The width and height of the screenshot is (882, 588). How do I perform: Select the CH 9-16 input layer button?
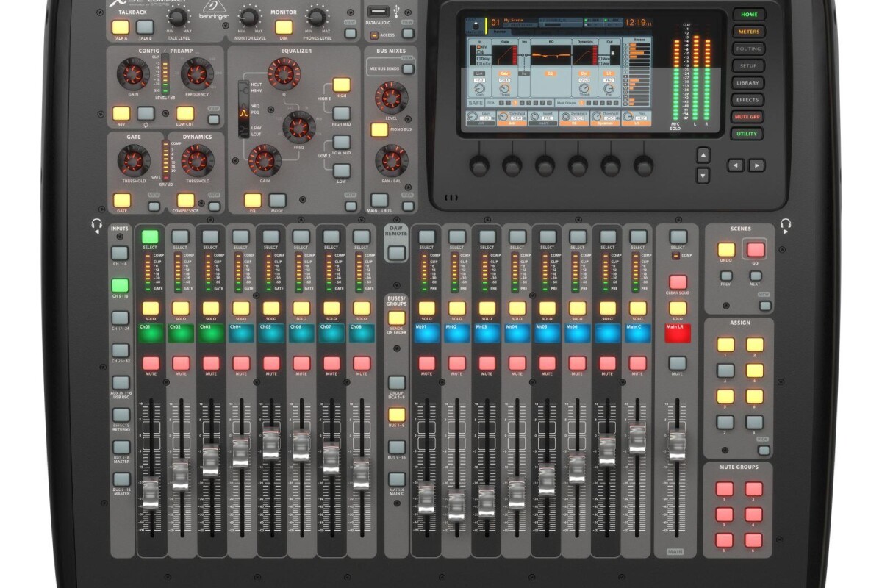[121, 285]
